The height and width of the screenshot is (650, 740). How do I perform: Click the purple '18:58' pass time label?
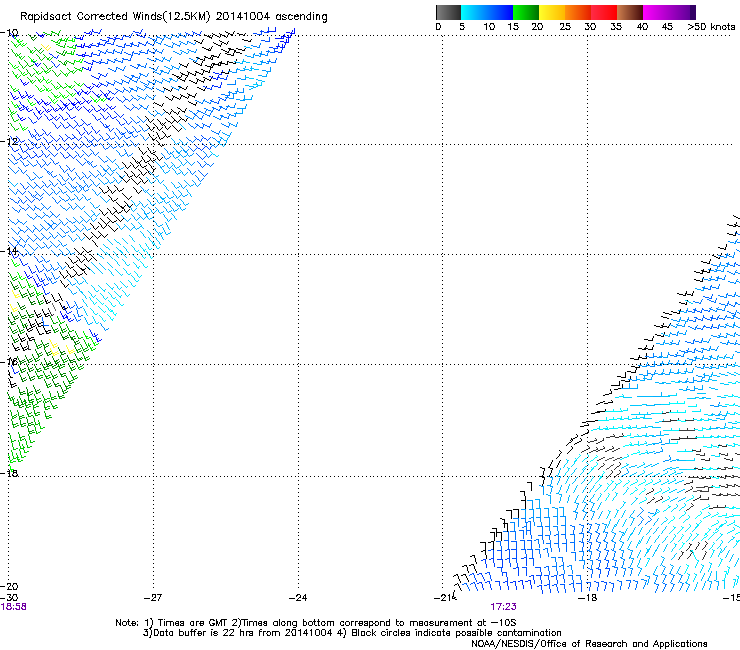tap(13, 607)
